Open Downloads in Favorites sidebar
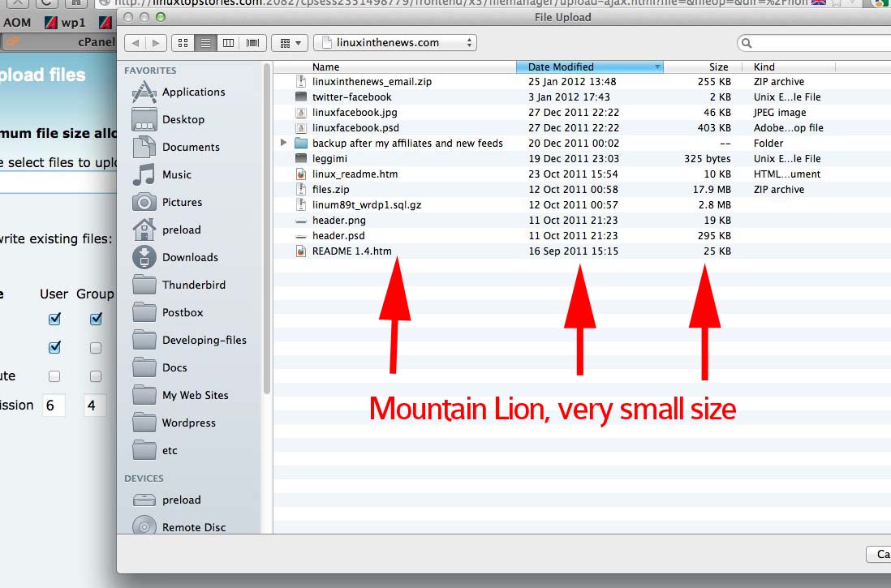 tap(175, 257)
